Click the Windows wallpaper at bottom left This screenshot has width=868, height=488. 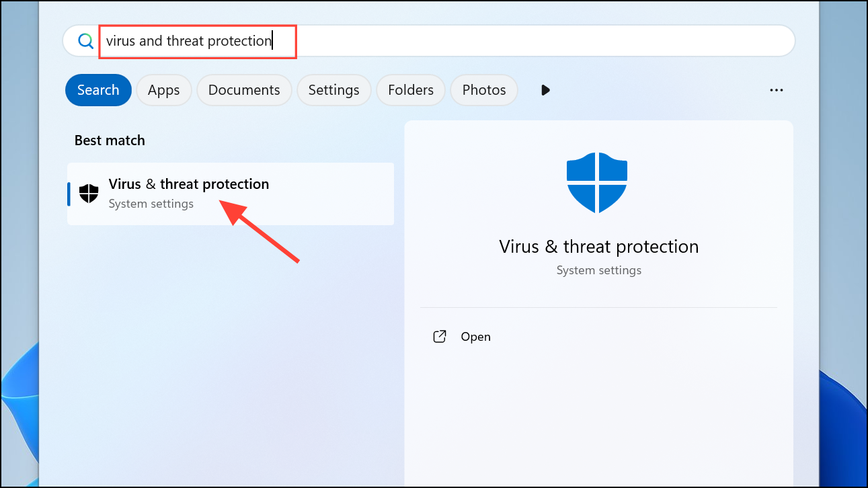tap(19, 417)
